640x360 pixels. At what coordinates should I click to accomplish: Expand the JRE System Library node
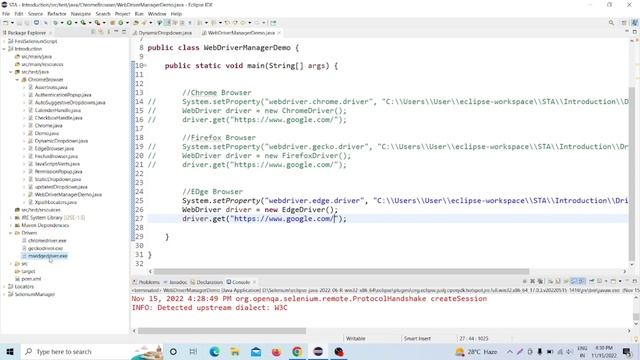pos(11,218)
